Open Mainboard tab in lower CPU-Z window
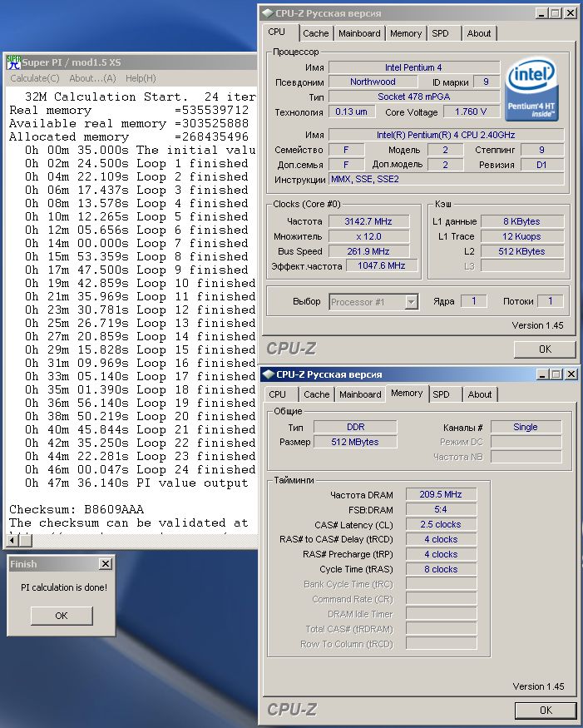Image resolution: width=583 pixels, height=728 pixels. [360, 394]
